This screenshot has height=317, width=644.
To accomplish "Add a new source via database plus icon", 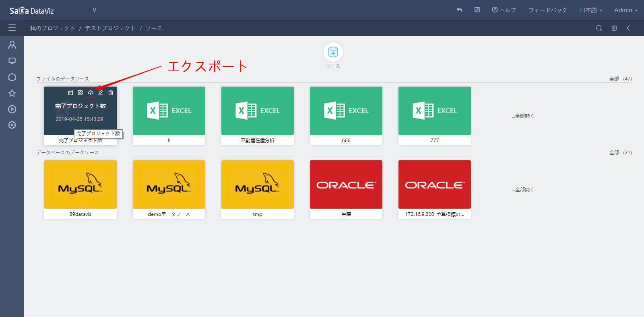I will pos(333,52).
